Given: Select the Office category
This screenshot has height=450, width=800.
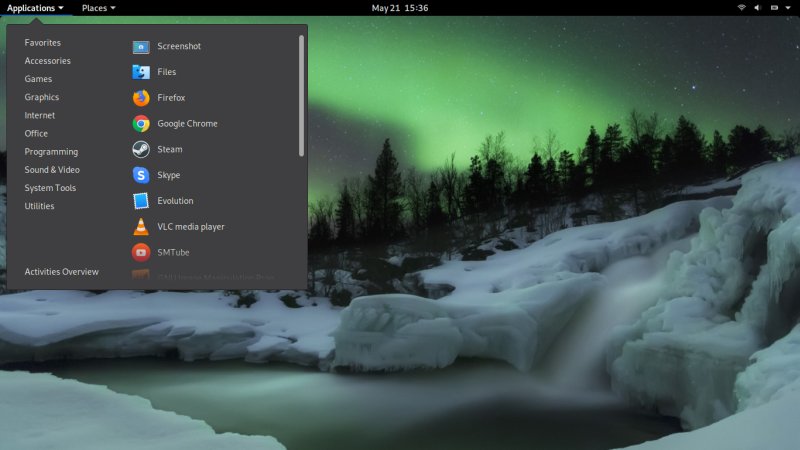Looking at the screenshot, I should [36, 134].
